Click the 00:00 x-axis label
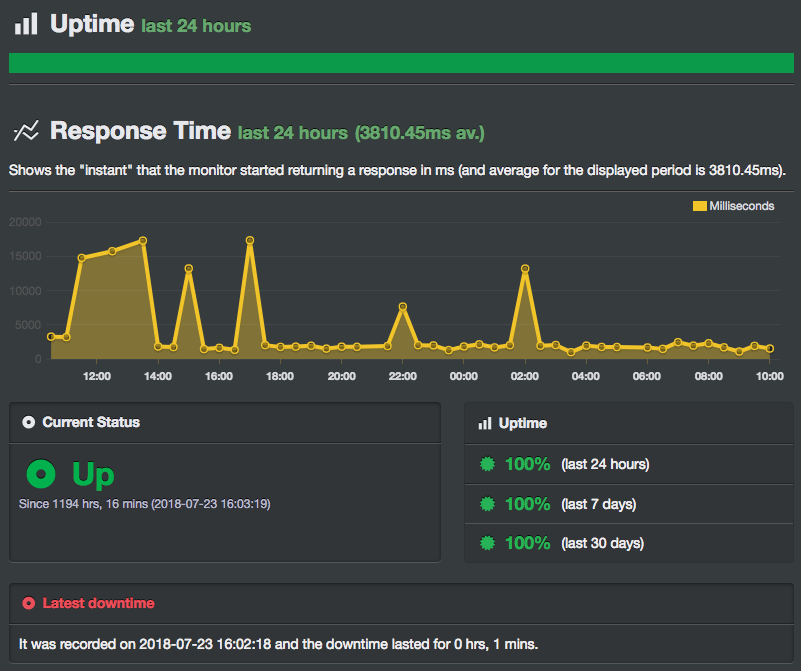Viewport: 801px width, 671px height. click(463, 376)
